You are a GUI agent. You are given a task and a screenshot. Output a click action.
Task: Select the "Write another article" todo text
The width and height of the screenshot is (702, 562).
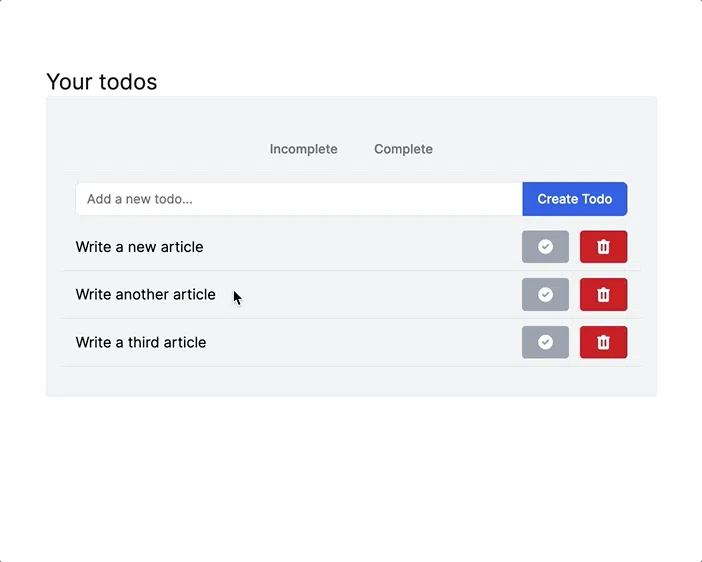pyautogui.click(x=146, y=295)
